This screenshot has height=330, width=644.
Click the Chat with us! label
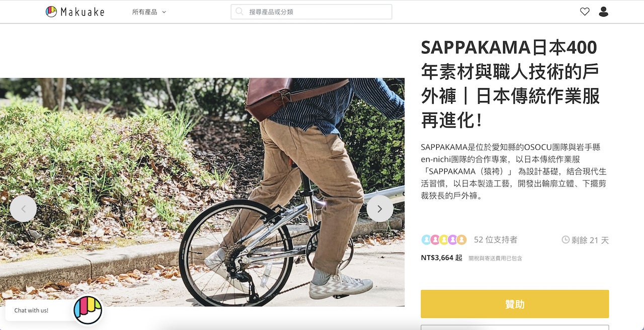31,310
